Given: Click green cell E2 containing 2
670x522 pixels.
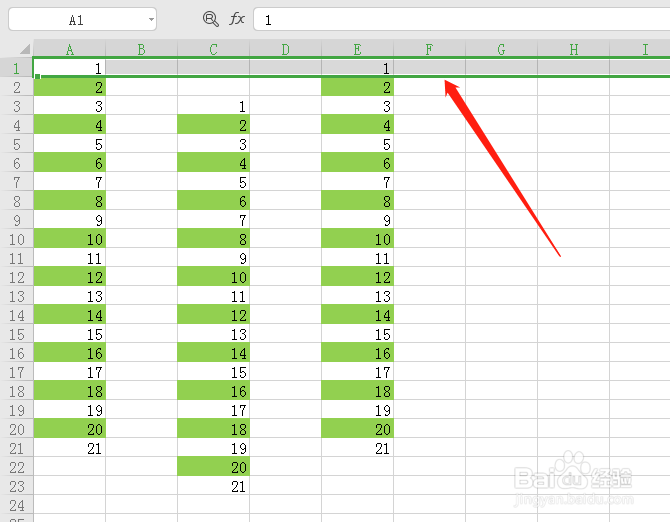Looking at the screenshot, I should (x=357, y=87).
